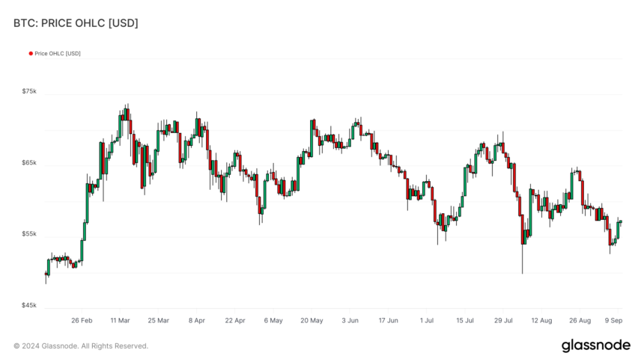This screenshot has height=362, width=644.
Task: Select the 26 Feb date label
Action: click(x=82, y=321)
